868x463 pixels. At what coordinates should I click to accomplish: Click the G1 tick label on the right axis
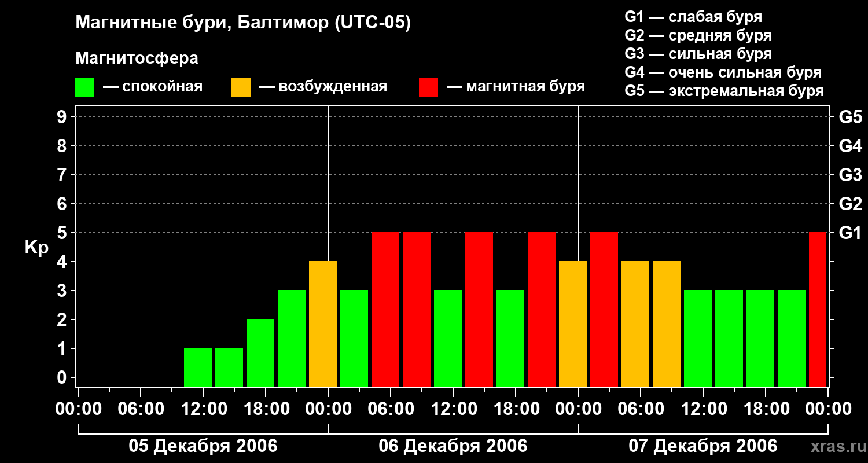tap(851, 233)
